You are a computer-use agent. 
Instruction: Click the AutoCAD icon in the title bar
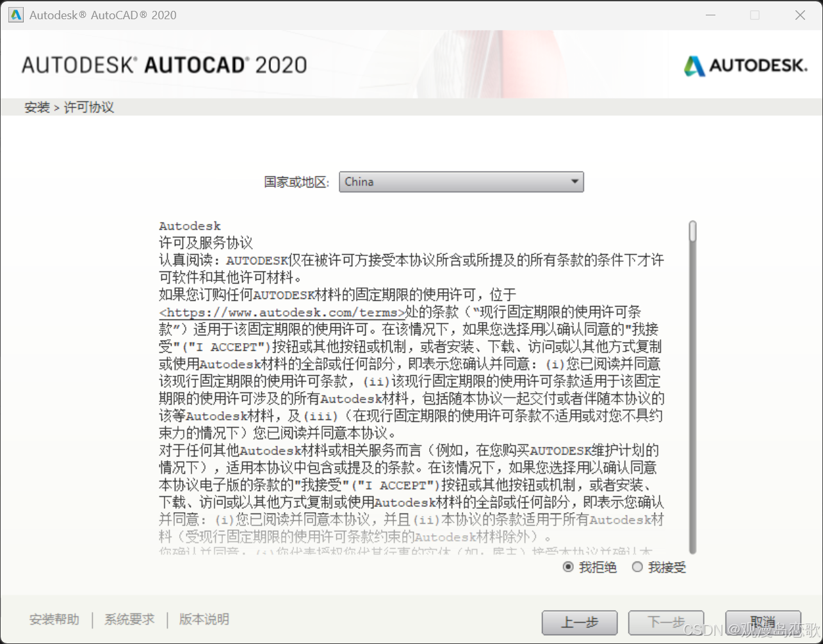coord(16,15)
